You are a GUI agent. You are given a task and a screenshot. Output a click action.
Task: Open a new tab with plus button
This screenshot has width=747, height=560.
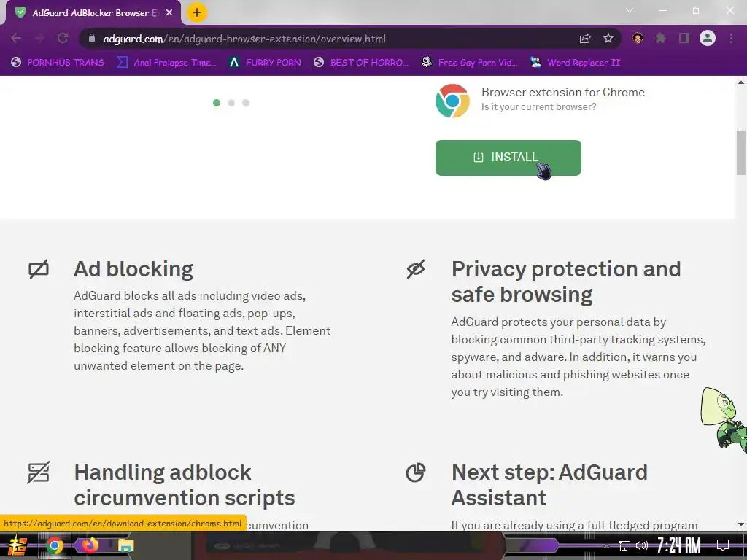coord(197,12)
